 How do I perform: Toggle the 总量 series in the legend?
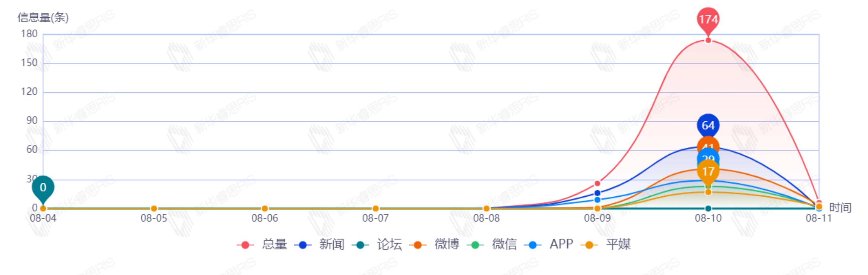pyautogui.click(x=263, y=244)
